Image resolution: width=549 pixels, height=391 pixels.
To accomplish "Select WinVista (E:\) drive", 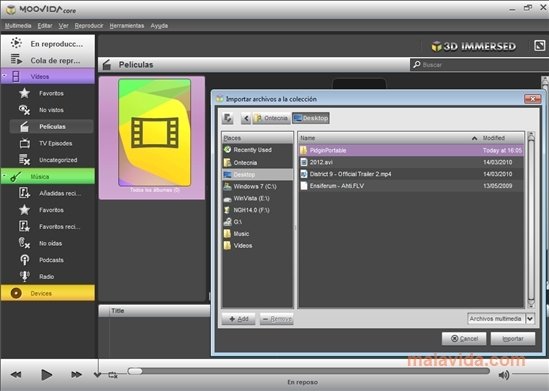I will (x=257, y=198).
